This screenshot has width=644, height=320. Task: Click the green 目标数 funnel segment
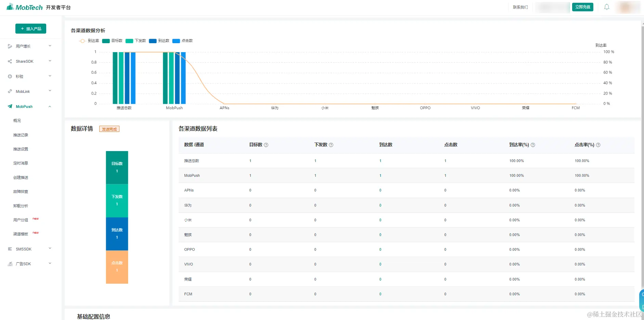coord(117,168)
